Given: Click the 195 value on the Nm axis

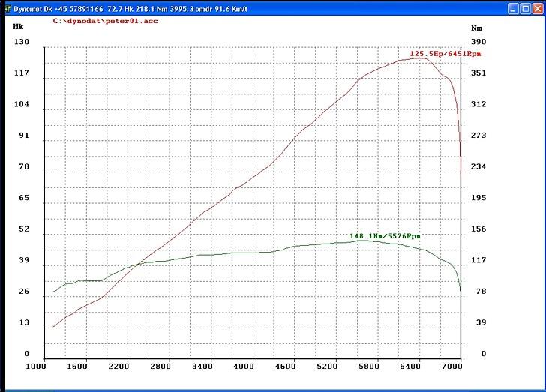Looking at the screenshot, I should 478,198.
